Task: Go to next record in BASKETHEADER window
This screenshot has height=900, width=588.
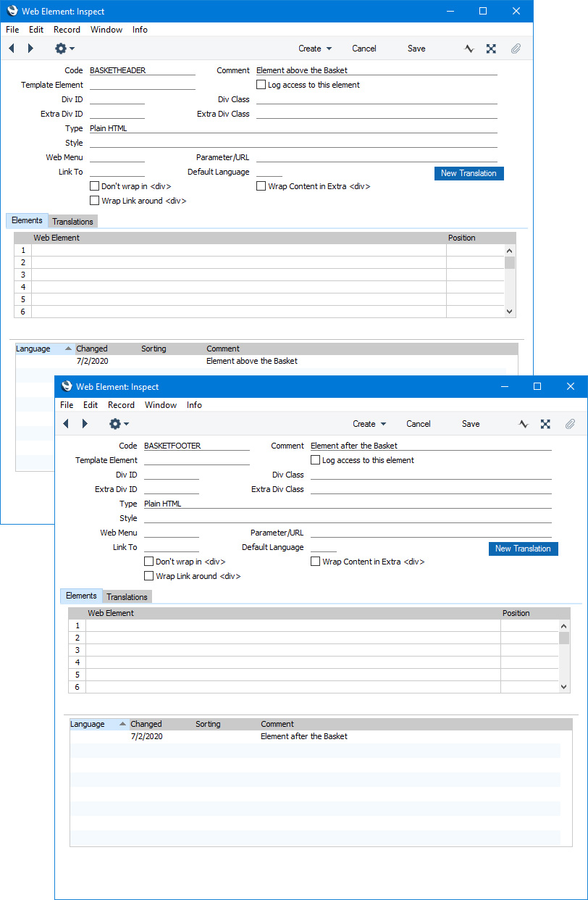Action: pyautogui.click(x=30, y=49)
